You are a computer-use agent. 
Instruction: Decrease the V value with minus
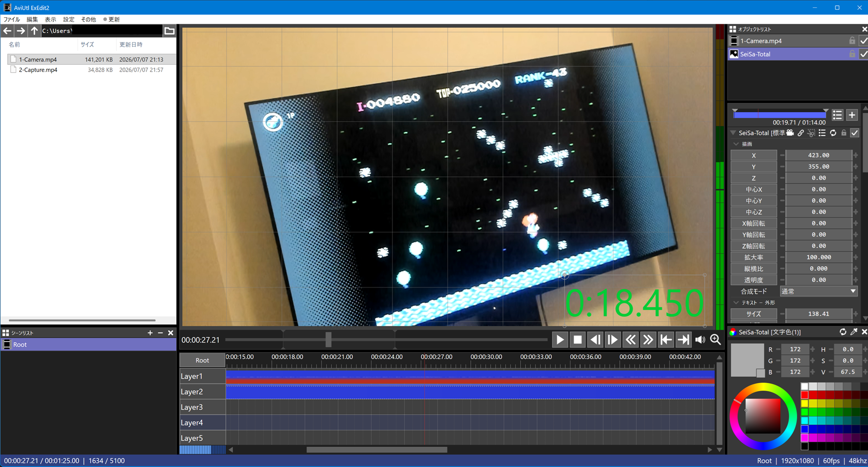[831, 372]
